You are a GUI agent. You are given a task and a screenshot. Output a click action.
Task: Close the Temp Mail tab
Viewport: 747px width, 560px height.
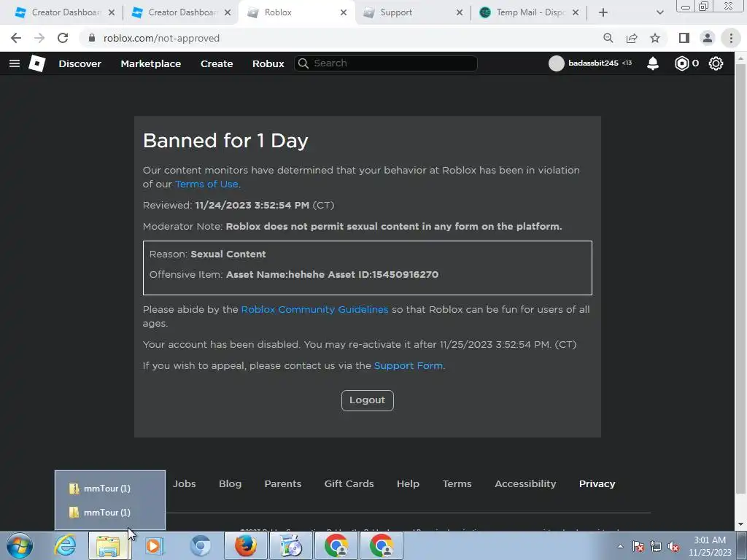point(576,12)
